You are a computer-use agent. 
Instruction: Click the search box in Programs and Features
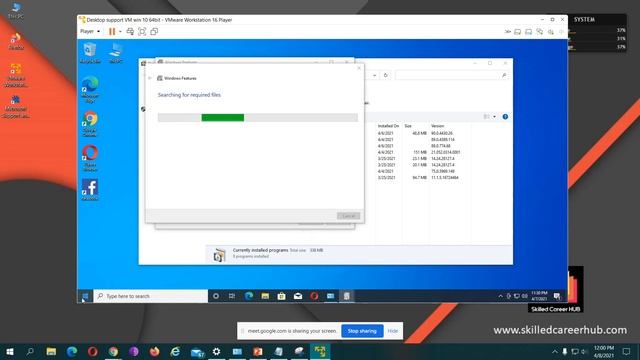pyautogui.click(x=451, y=75)
